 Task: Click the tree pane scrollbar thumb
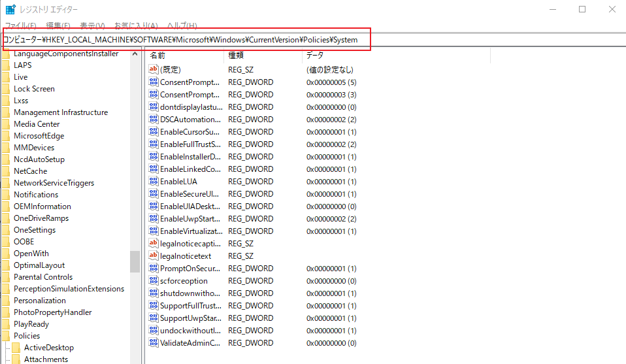pyautogui.click(x=135, y=261)
